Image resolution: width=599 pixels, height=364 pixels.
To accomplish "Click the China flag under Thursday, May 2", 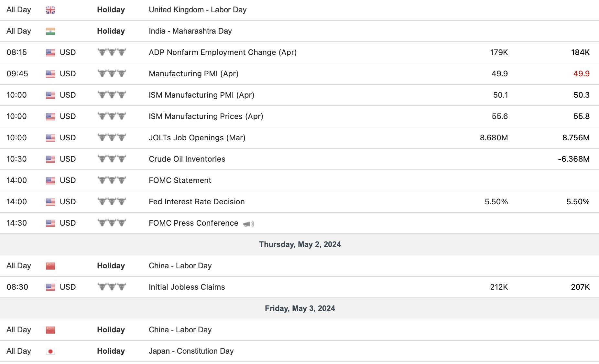I will pos(50,266).
